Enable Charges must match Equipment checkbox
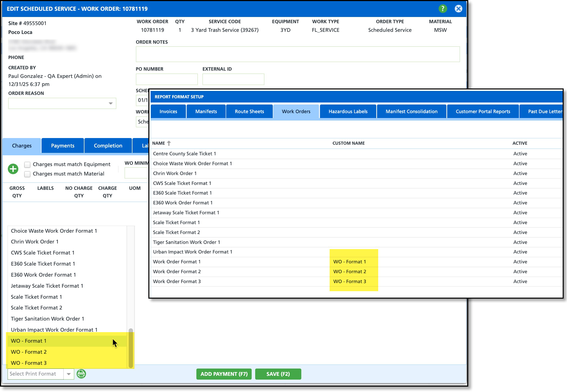567x392 pixels. click(27, 164)
